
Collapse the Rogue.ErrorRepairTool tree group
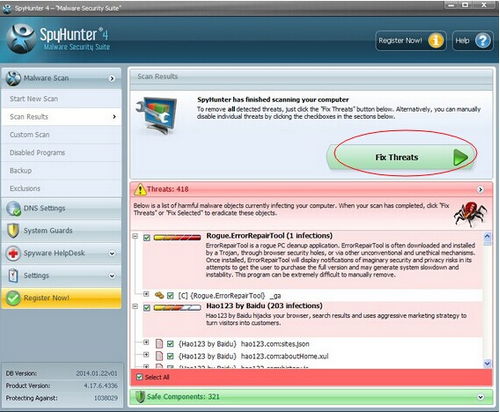pyautogui.click(x=135, y=236)
